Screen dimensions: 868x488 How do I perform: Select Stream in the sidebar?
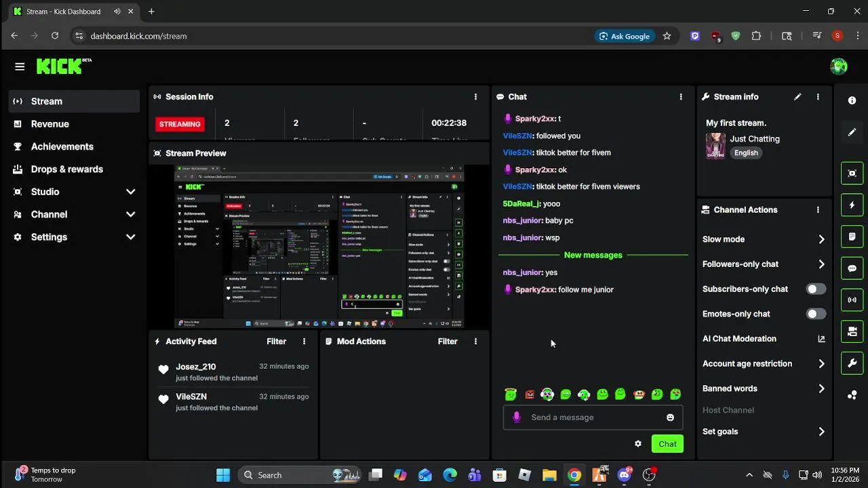75,101
